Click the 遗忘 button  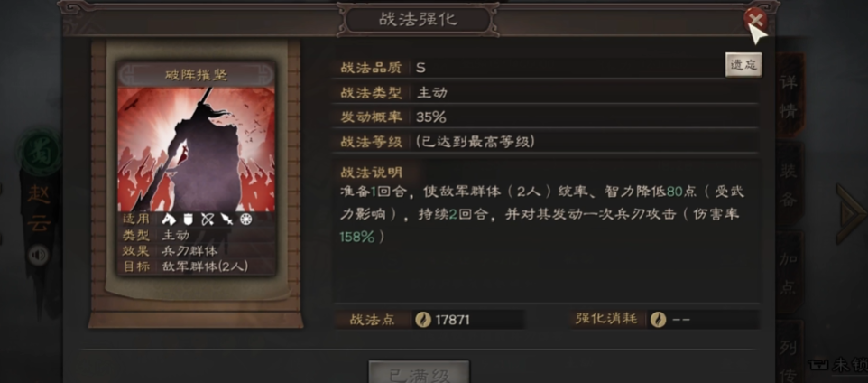(743, 65)
